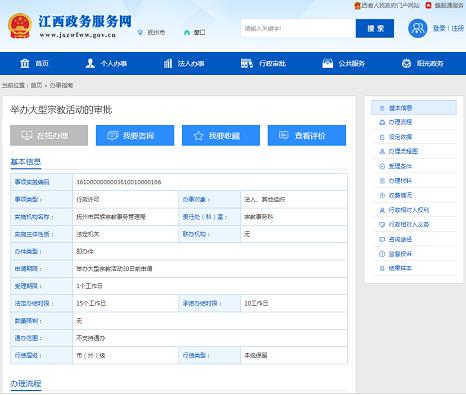Click the red 赣服通 icon at the top right
This screenshot has height=395, width=466.
tap(428, 5)
